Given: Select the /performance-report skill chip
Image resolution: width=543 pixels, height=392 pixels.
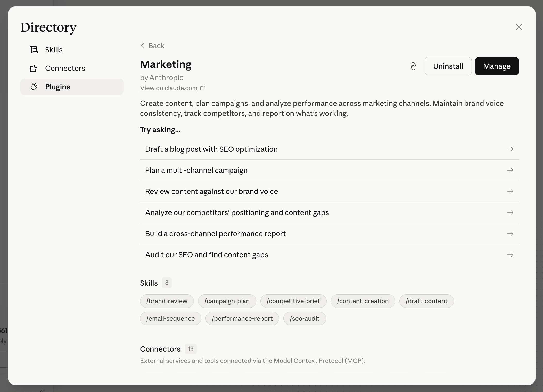Looking at the screenshot, I should (x=242, y=319).
